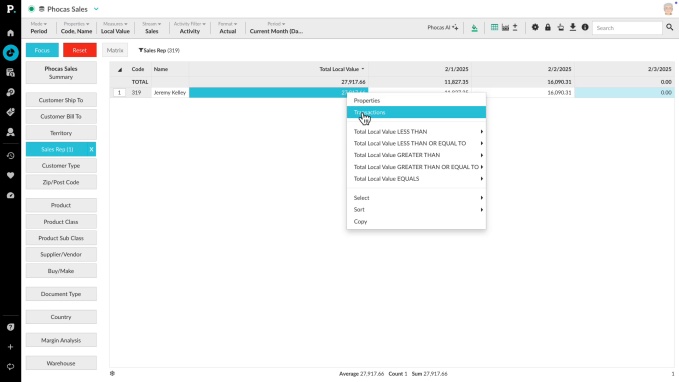Open Total Local Value GREATER THAN OR EQUAL TO
Viewport: 679px width, 382px height.
tap(416, 167)
